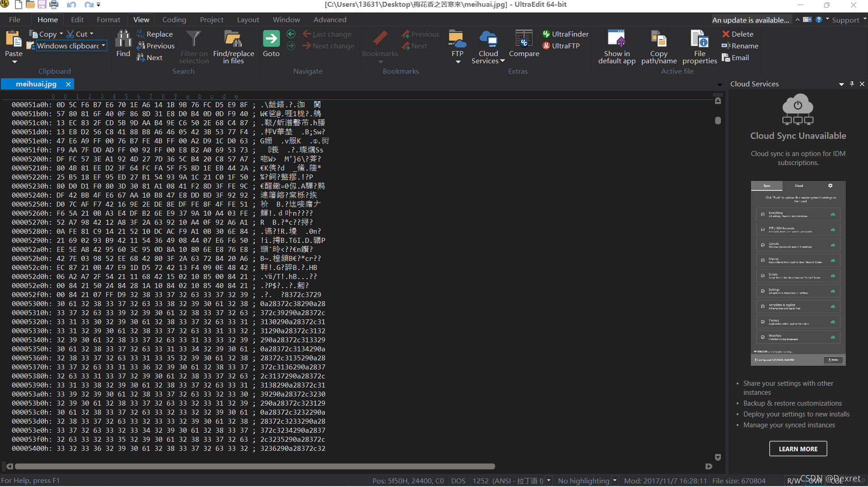Close the meihuai.jpg tab
The height and width of the screenshot is (487, 868).
pyautogui.click(x=68, y=84)
